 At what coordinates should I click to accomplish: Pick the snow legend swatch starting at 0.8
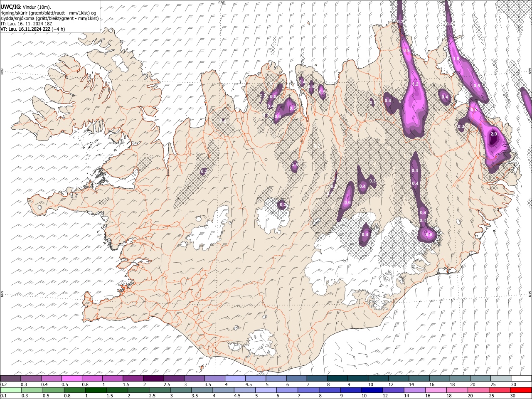pos(92,378)
